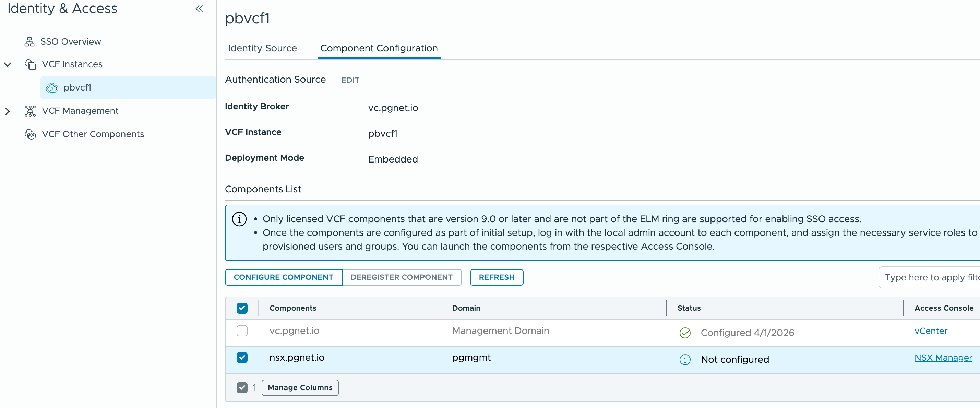Switch to the Identity Source tab
This screenshot has width=980, height=408.
pos(262,48)
